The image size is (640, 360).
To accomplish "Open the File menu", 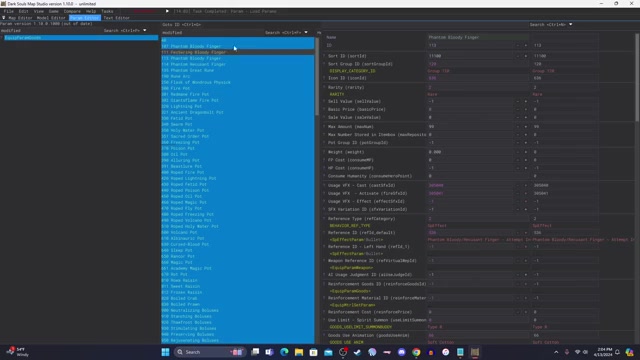I will click(x=9, y=11).
